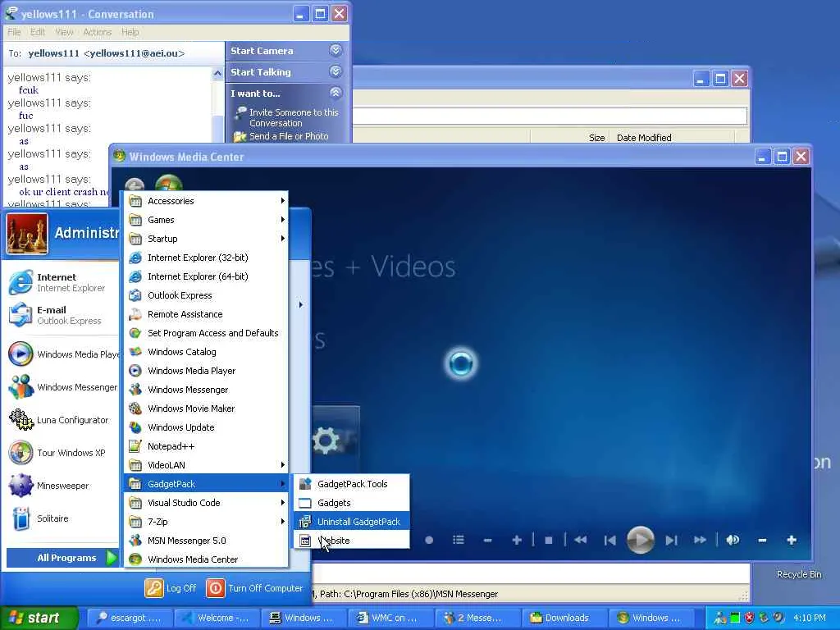Click Windows Catalog icon in programs menu
Screen dimensions: 840x630
click(x=135, y=352)
